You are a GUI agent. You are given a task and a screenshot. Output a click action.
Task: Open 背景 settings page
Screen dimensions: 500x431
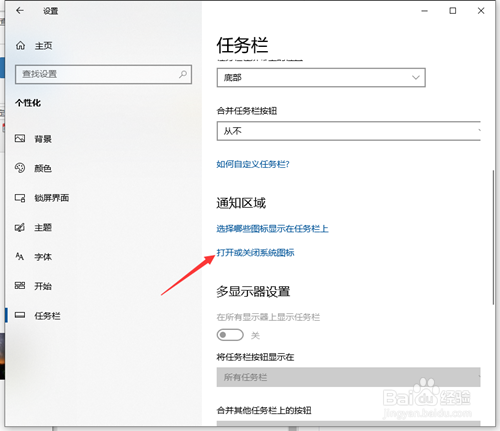(x=43, y=139)
